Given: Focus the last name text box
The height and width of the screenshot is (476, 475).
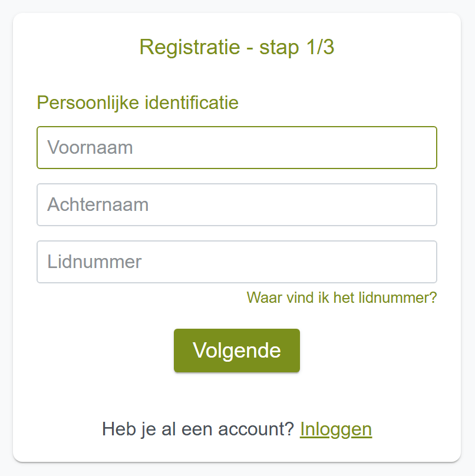Looking at the screenshot, I should [x=237, y=204].
